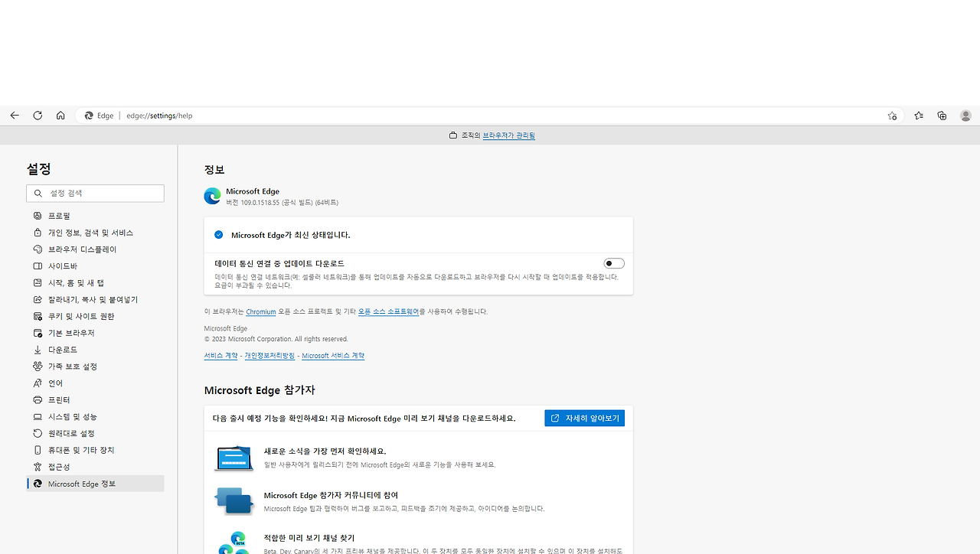The width and height of the screenshot is (980, 554).
Task: Click the 설정 검색 search field
Action: [x=95, y=194]
